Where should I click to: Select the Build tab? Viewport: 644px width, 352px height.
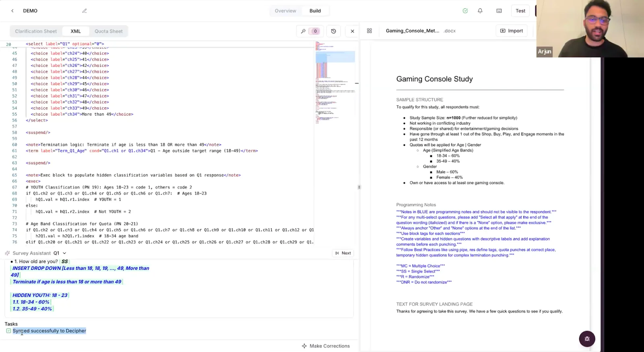tap(315, 11)
